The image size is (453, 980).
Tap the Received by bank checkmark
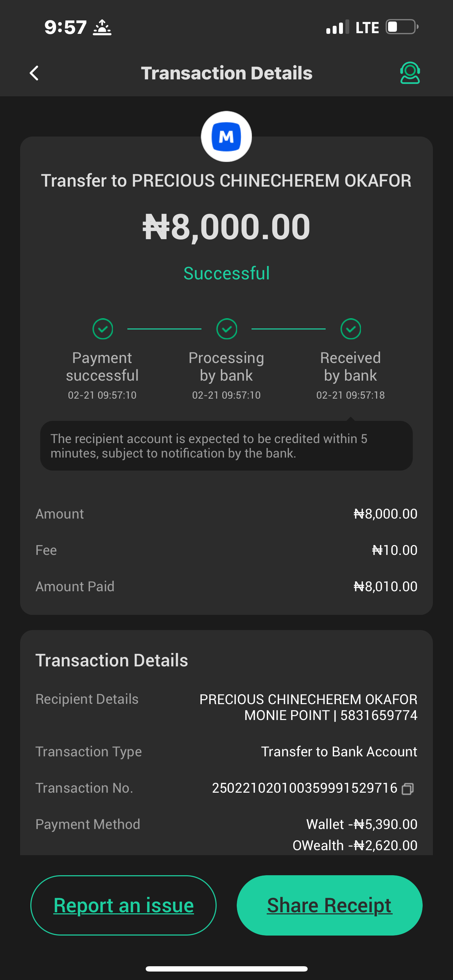click(x=350, y=329)
